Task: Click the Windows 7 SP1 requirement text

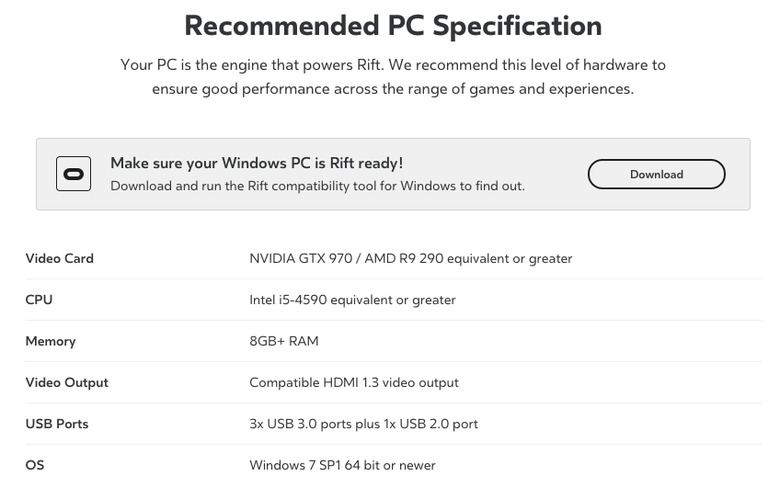Action: (342, 465)
